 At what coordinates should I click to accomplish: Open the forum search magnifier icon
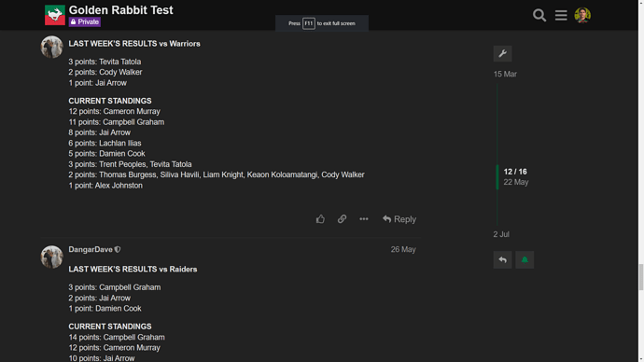click(539, 15)
